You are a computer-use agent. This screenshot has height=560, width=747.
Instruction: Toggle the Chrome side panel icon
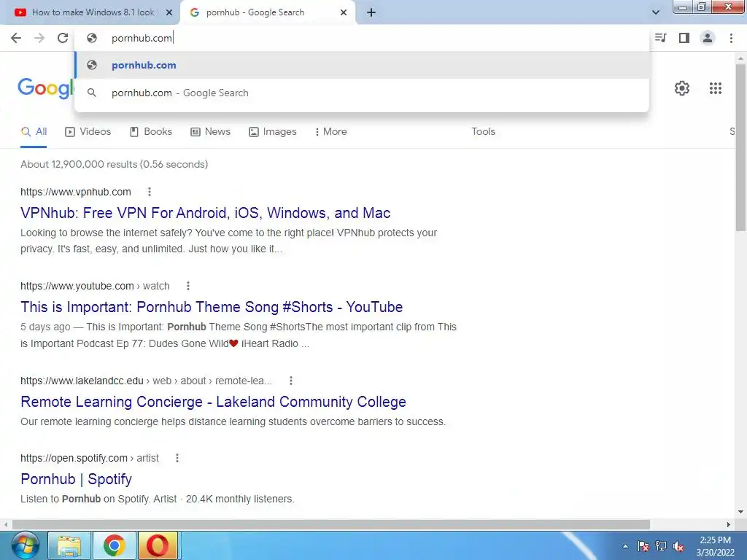684,38
